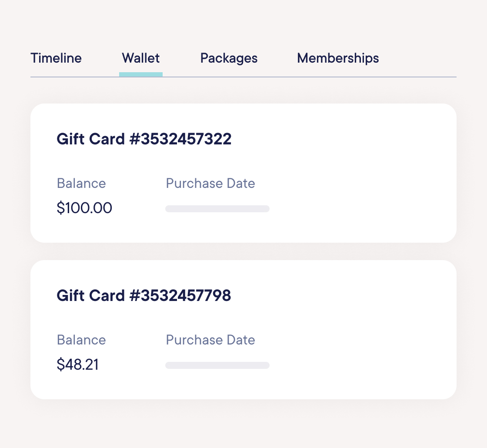Select the second gift card panel
This screenshot has height=448, width=487.
click(243, 329)
